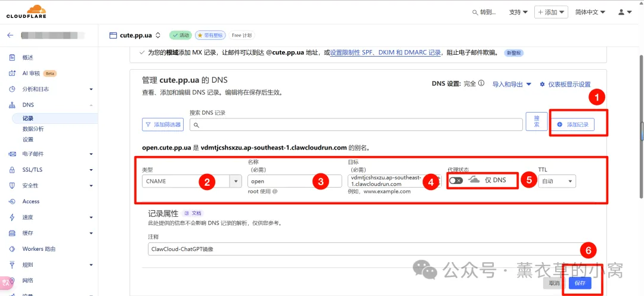Expand the 规则 section arrow
This screenshot has height=296, width=644.
click(x=91, y=265)
